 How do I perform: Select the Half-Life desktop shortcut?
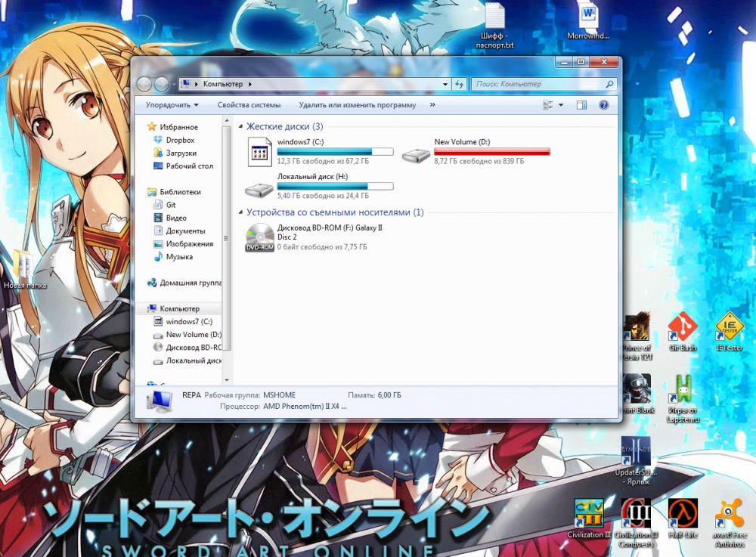point(683,519)
